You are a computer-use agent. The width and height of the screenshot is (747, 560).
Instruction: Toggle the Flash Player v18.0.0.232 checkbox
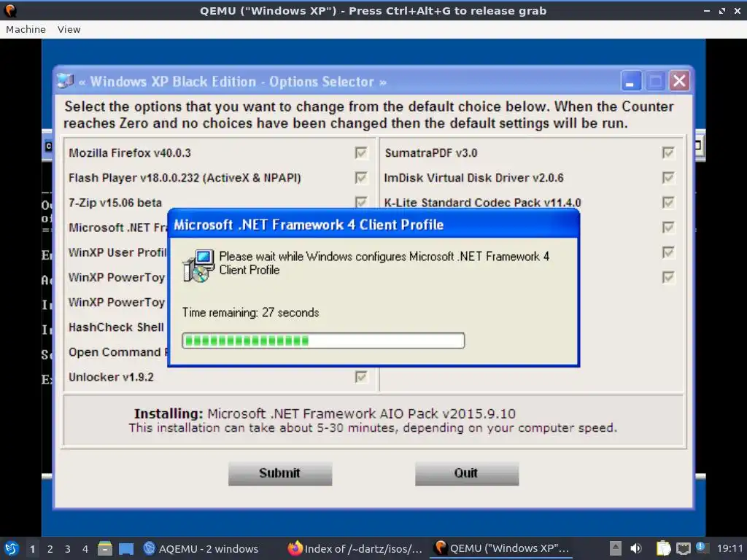point(361,178)
